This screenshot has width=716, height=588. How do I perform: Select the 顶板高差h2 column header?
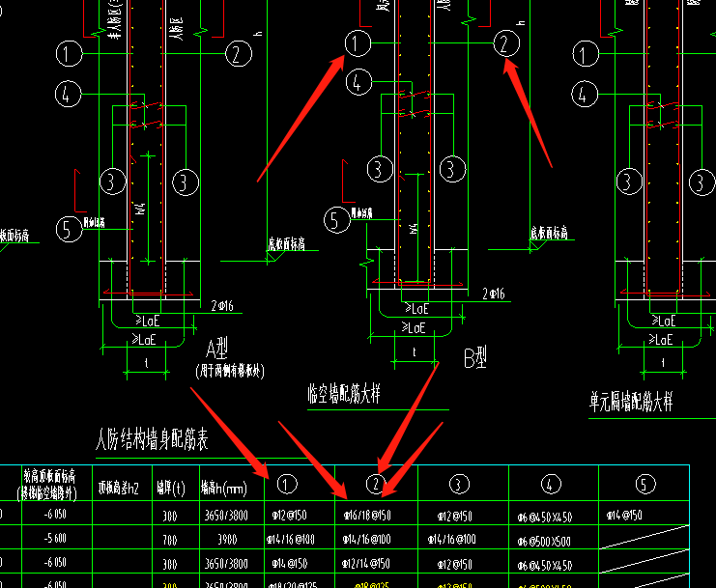pyautogui.click(x=118, y=489)
